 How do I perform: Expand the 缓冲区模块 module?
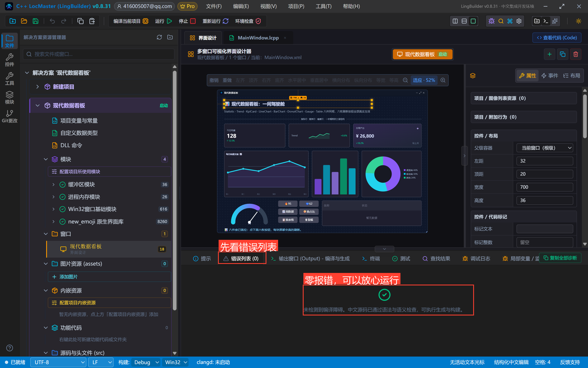[x=54, y=184]
